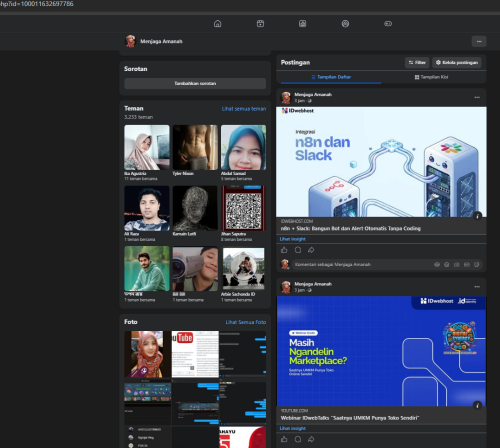Open the Groups icon in top navigation
Viewport: 500px width, 448px height.
pos(345,24)
